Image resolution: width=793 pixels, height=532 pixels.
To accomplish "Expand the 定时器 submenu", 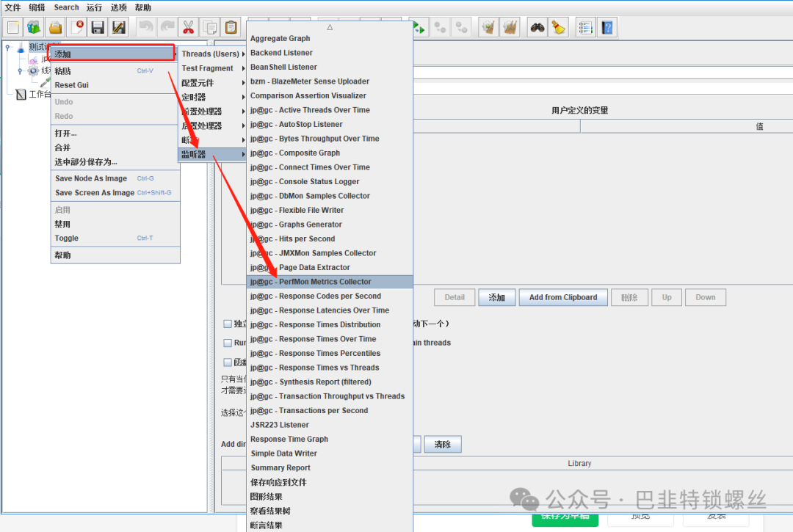I will (x=212, y=97).
